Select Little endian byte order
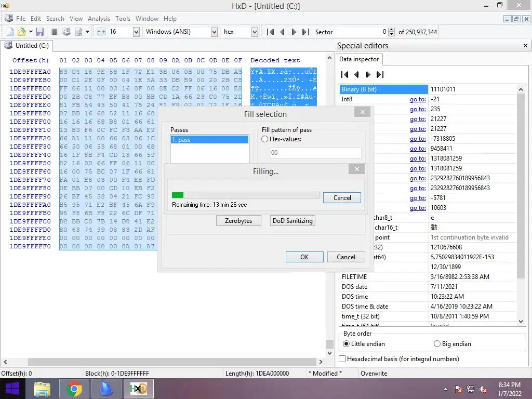The image size is (532, 399). [x=346, y=344]
